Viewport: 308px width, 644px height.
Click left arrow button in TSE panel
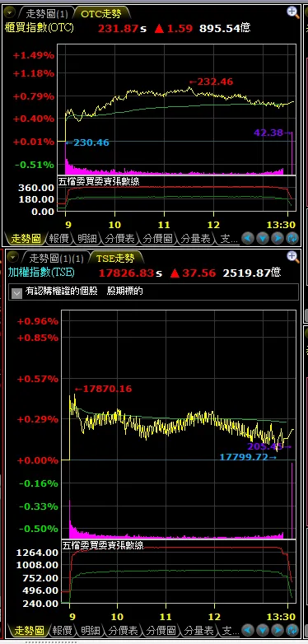(x=248, y=630)
